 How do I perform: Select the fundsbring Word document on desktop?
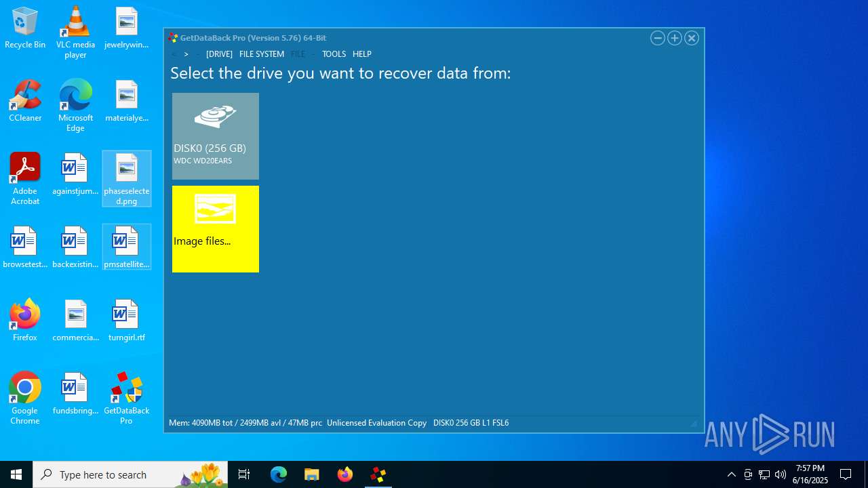(x=75, y=394)
